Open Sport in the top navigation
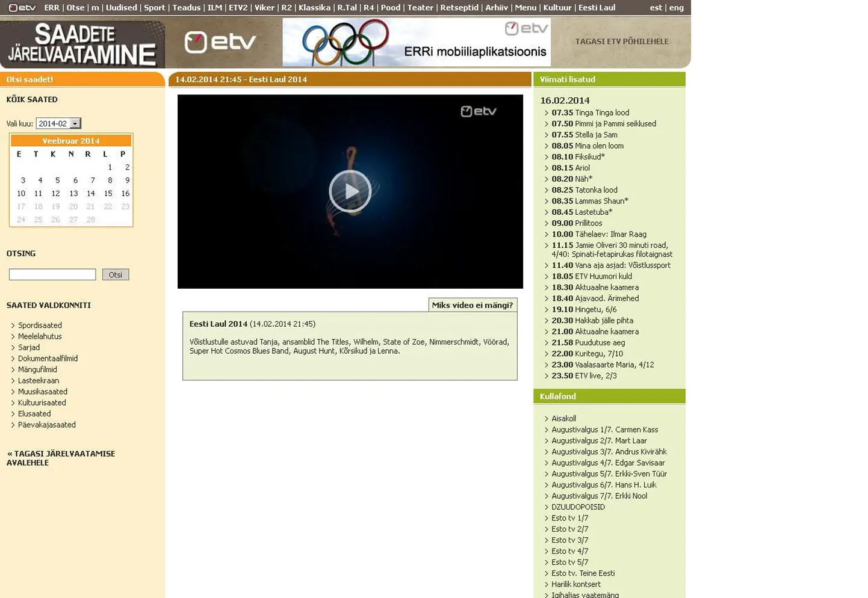The width and height of the screenshot is (868, 598). (x=155, y=8)
